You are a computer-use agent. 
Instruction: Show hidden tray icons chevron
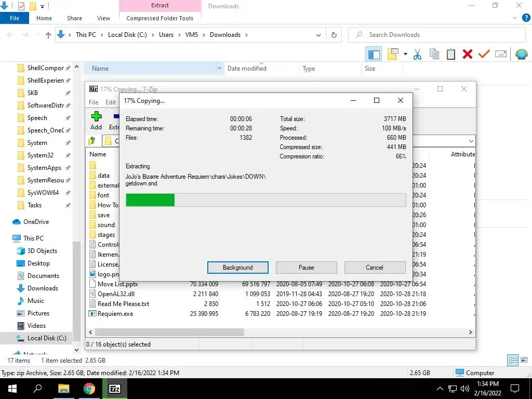[440, 389]
